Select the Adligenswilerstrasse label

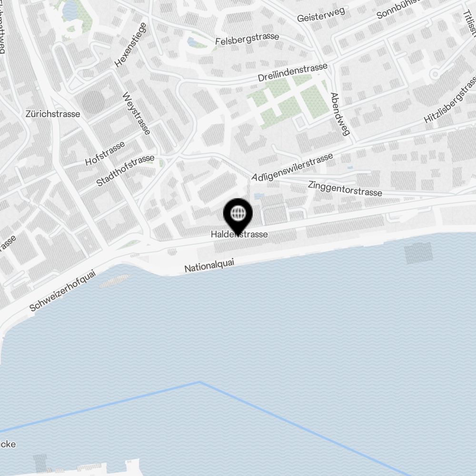point(292,168)
